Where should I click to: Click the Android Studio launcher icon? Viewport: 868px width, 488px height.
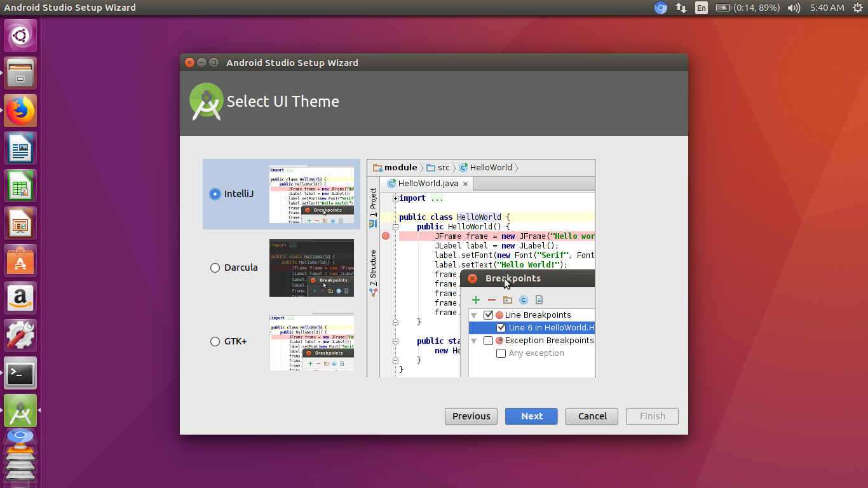coord(20,410)
